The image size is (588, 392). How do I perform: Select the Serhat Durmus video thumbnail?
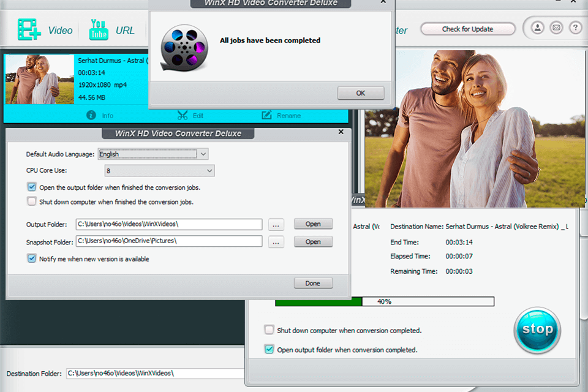tap(39, 80)
